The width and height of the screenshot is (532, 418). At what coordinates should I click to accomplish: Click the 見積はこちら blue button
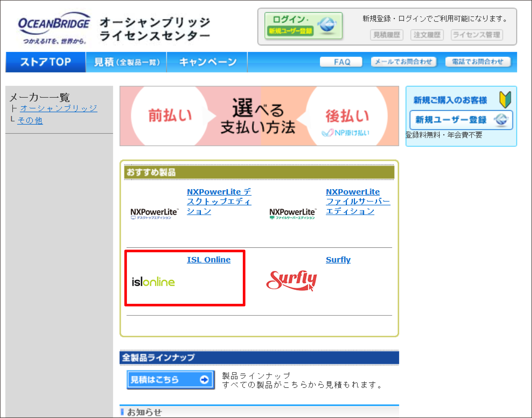171,380
